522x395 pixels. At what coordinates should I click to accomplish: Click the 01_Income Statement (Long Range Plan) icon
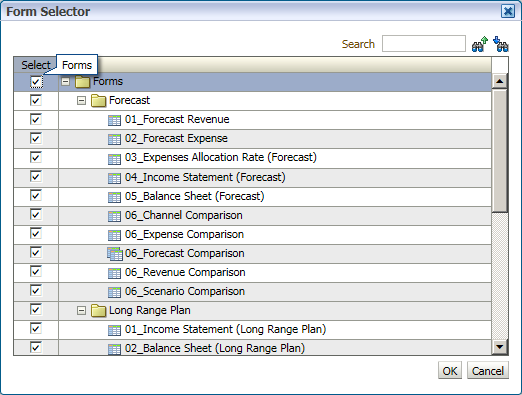click(x=114, y=330)
